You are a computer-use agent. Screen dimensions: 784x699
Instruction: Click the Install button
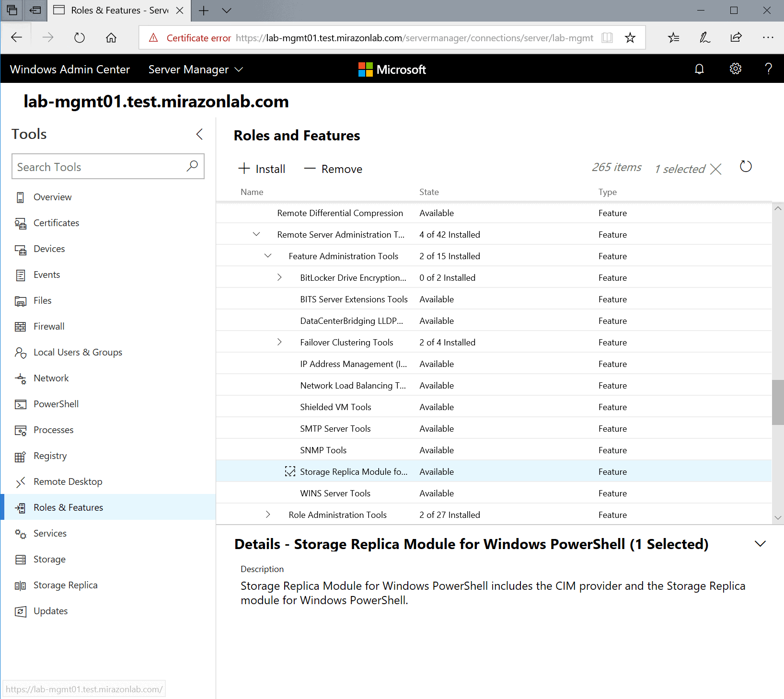[x=262, y=169]
